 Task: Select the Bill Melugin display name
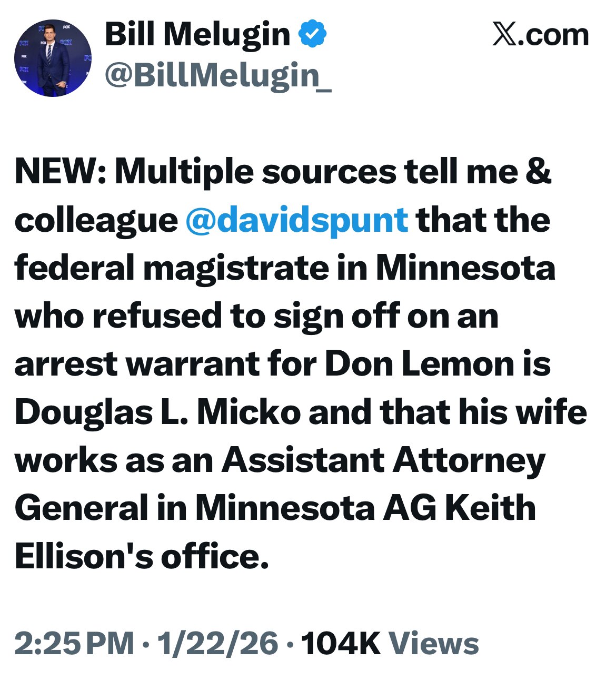click(x=197, y=35)
